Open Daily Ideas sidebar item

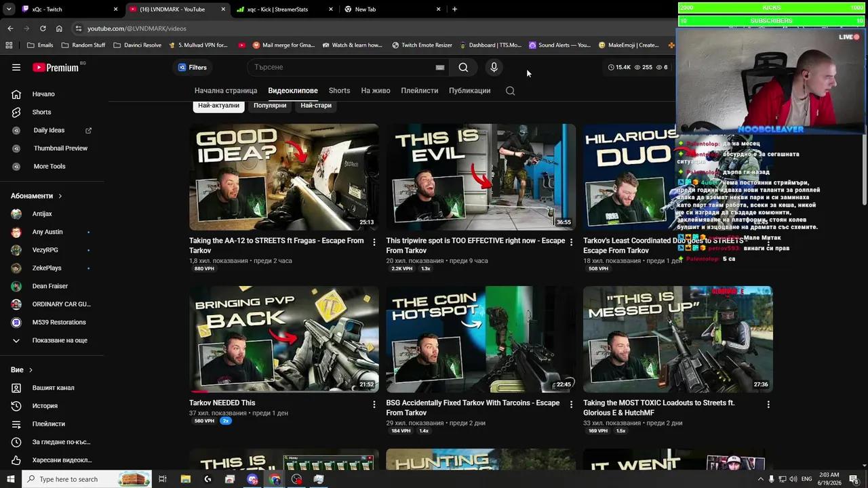49,130
